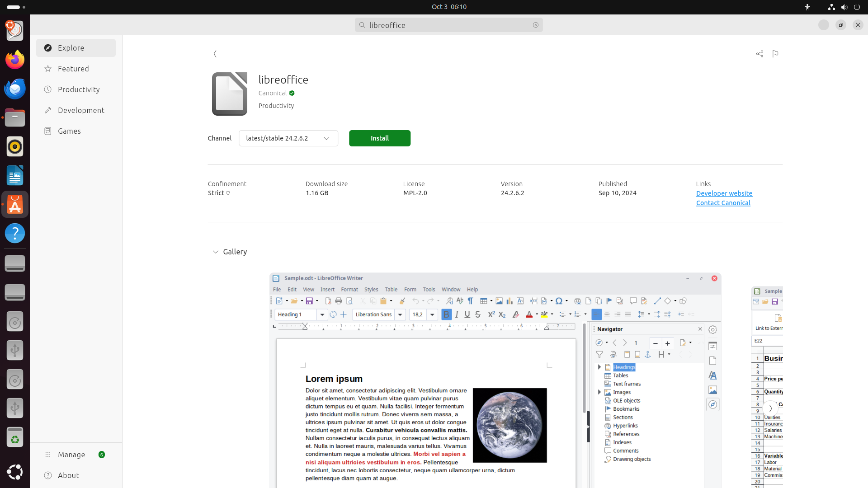868x488 pixels.
Task: Open the Show Applications Ubuntu logo button
Action: pos(15,472)
